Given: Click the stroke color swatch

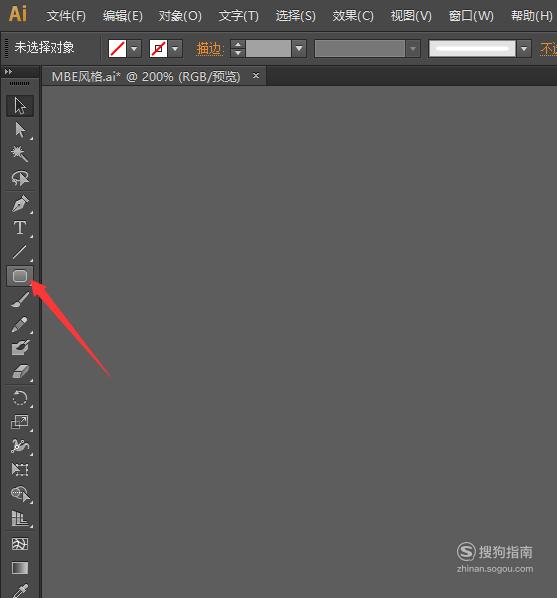Looking at the screenshot, I should pyautogui.click(x=158, y=49).
